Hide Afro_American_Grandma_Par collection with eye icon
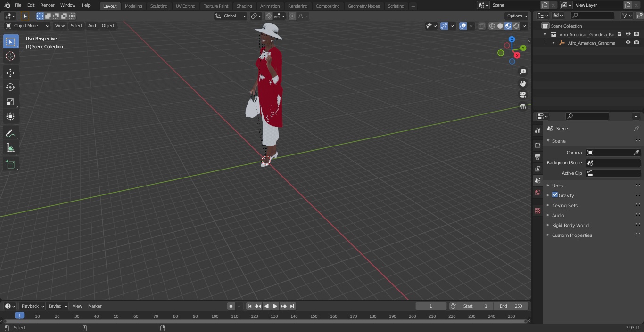644x332 pixels. 628,34
